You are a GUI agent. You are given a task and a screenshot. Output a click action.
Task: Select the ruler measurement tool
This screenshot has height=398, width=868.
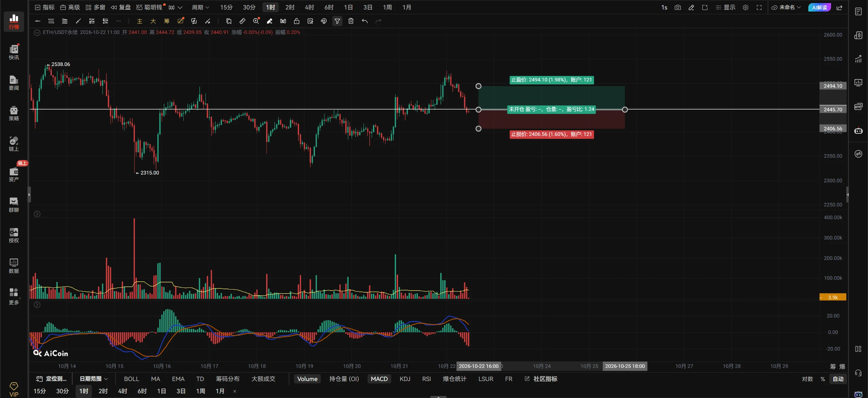[242, 21]
